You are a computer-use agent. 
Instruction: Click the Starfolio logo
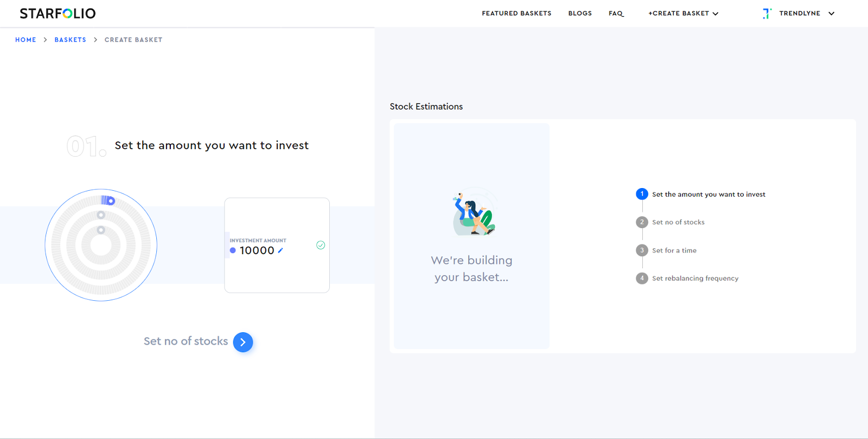click(x=58, y=14)
